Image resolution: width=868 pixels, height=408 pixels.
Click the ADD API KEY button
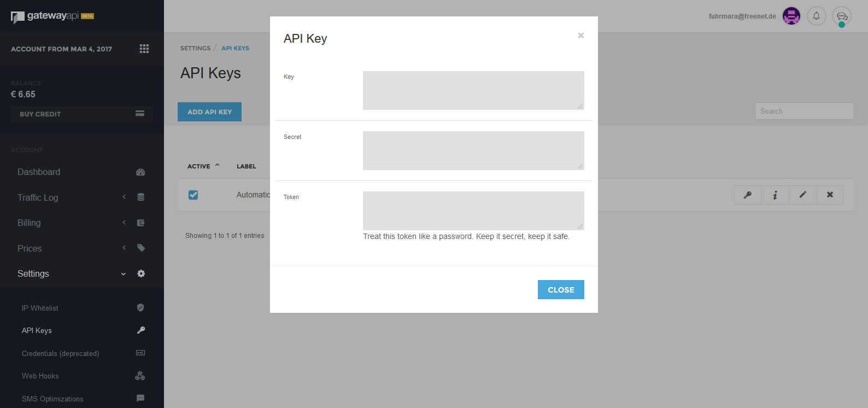[209, 112]
